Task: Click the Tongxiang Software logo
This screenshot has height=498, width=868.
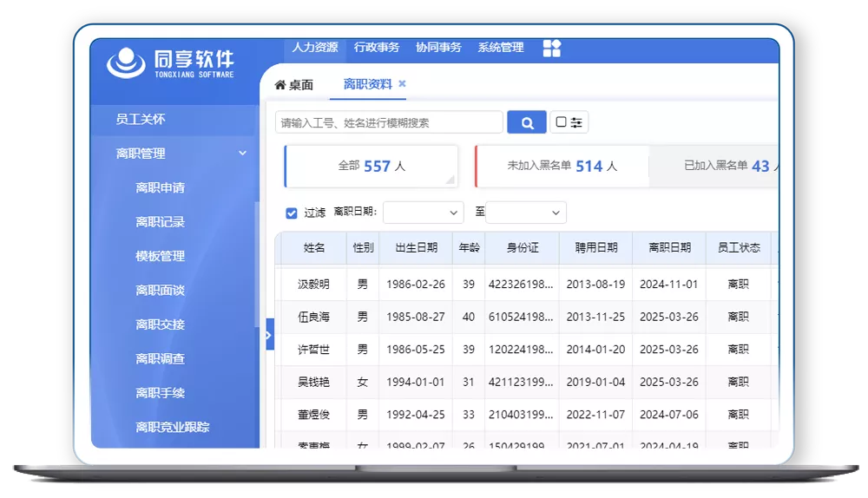Action: pyautogui.click(x=170, y=62)
